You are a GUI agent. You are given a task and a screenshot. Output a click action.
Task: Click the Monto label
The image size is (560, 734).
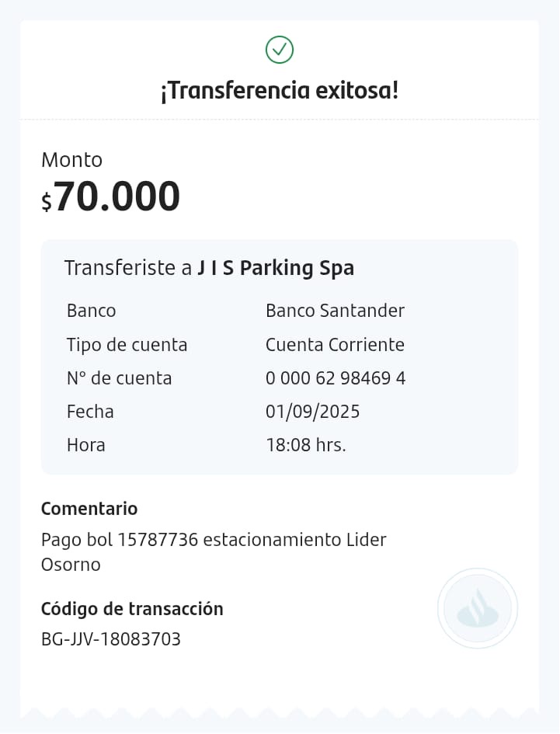[x=71, y=160]
